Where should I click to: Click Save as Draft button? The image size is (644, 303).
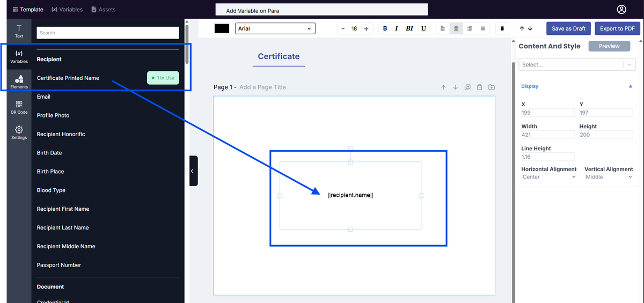point(568,28)
